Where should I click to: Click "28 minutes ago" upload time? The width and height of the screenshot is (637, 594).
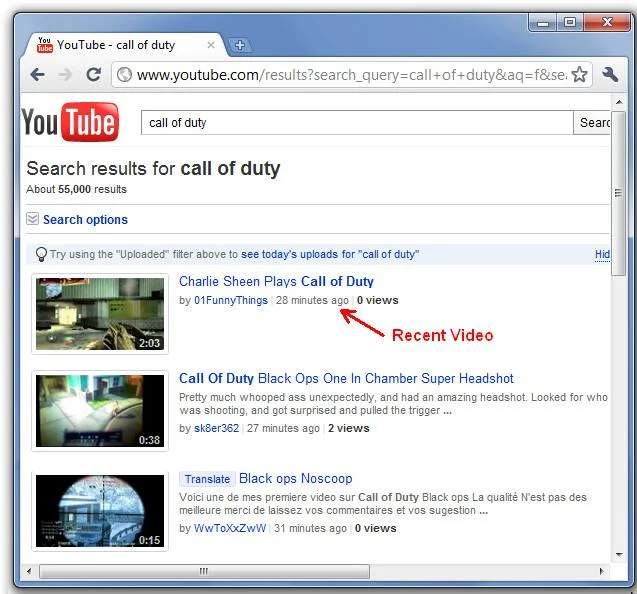point(312,300)
